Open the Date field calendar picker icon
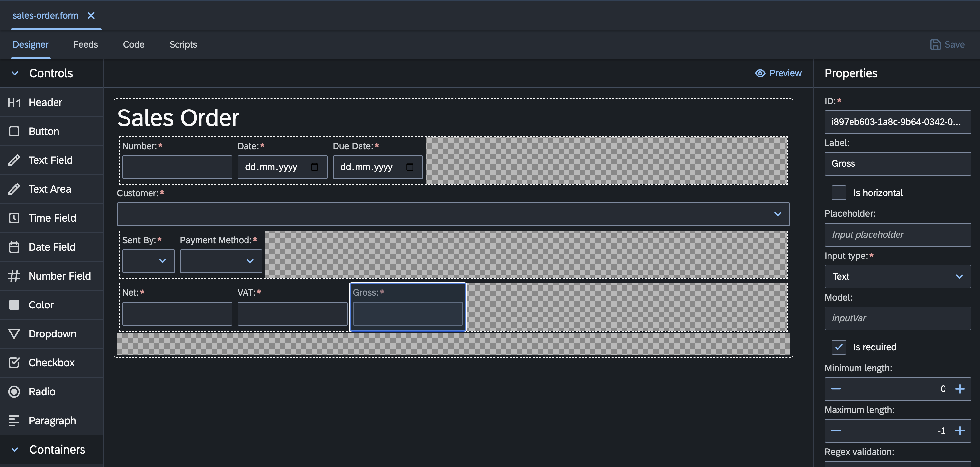This screenshot has height=467, width=980. pyautogui.click(x=314, y=167)
